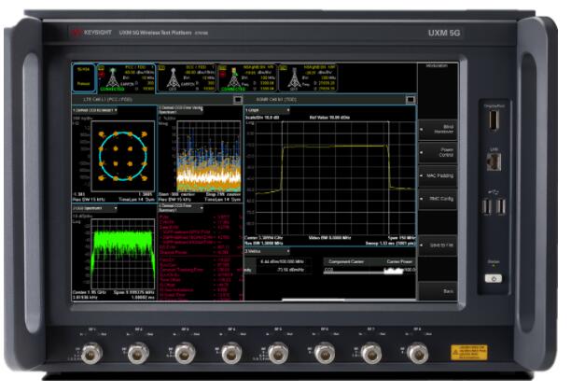Open the 4 Demod CC0 Error Summary dropdown
This screenshot has height=392, width=571.
[181, 208]
